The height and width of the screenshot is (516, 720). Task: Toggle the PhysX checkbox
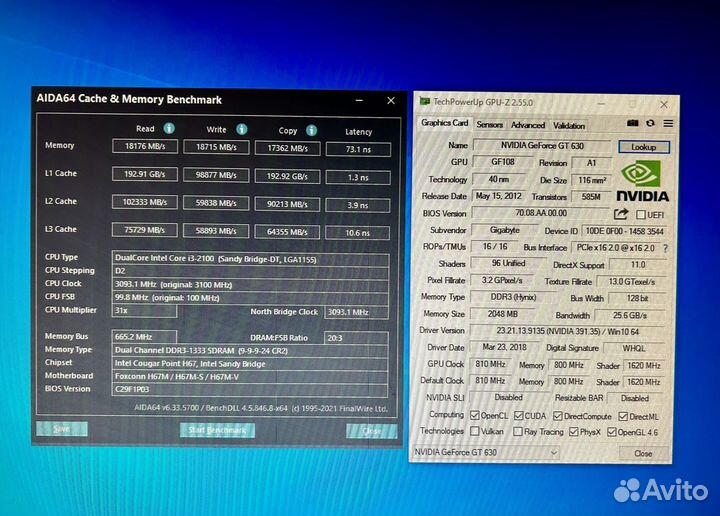574,432
